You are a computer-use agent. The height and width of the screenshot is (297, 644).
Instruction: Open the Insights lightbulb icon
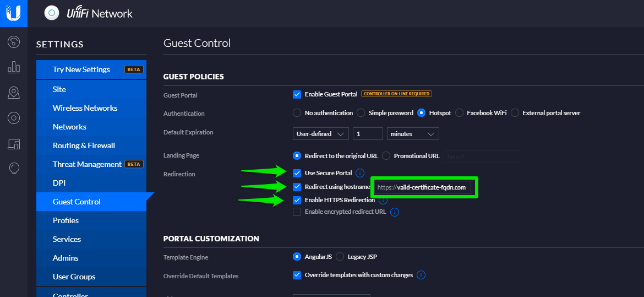click(14, 168)
